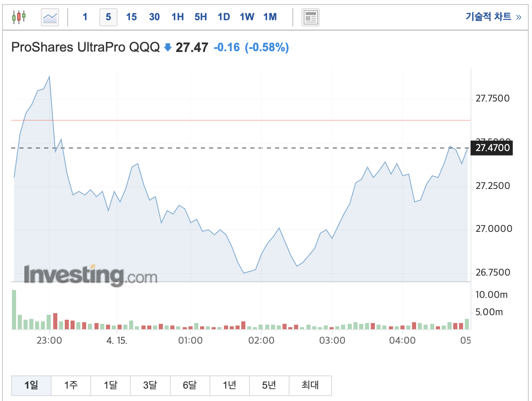This screenshot has height=401, width=532.
Task: Click the 27.0000 axis label
Action: click(494, 229)
